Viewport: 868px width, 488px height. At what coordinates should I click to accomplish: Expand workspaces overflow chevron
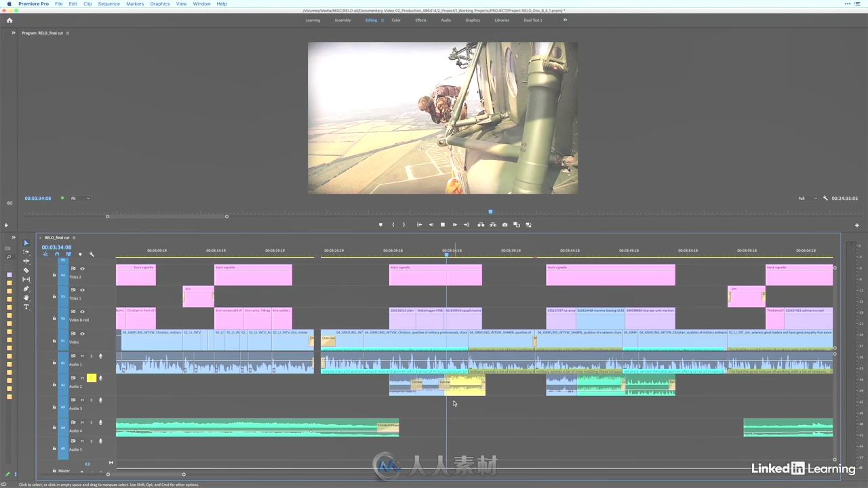565,20
